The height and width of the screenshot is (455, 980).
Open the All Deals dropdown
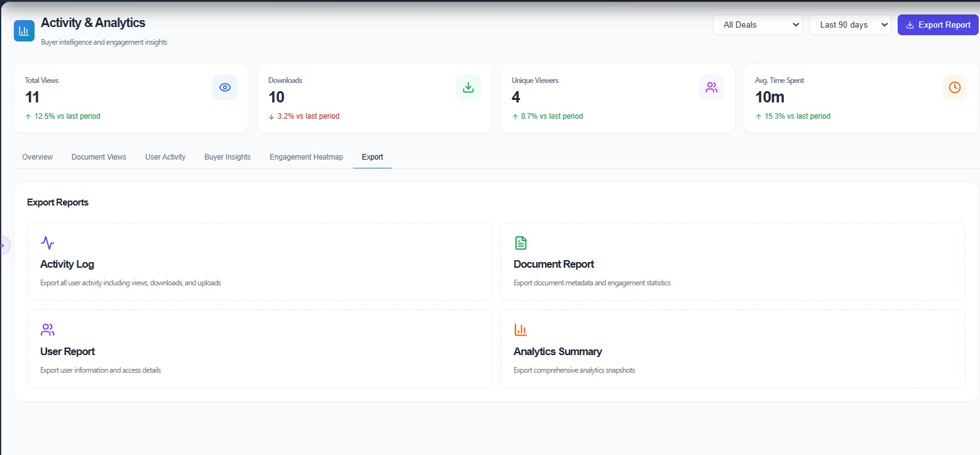click(x=757, y=25)
